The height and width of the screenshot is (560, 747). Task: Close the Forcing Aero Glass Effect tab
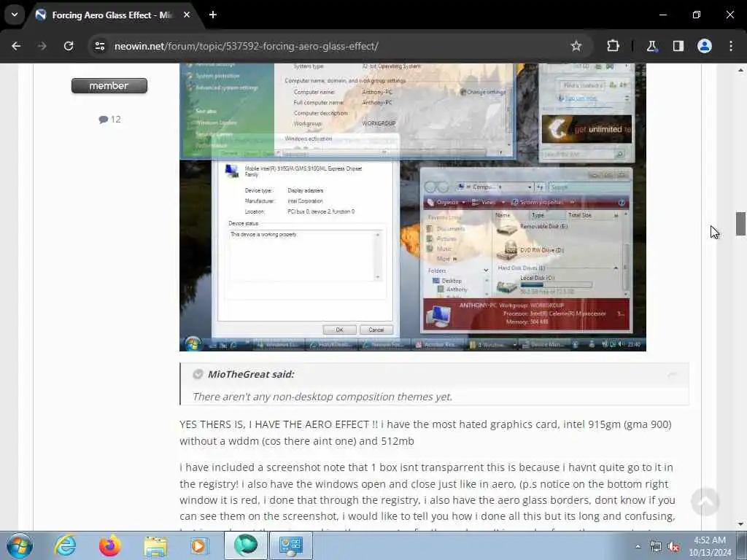tap(187, 15)
